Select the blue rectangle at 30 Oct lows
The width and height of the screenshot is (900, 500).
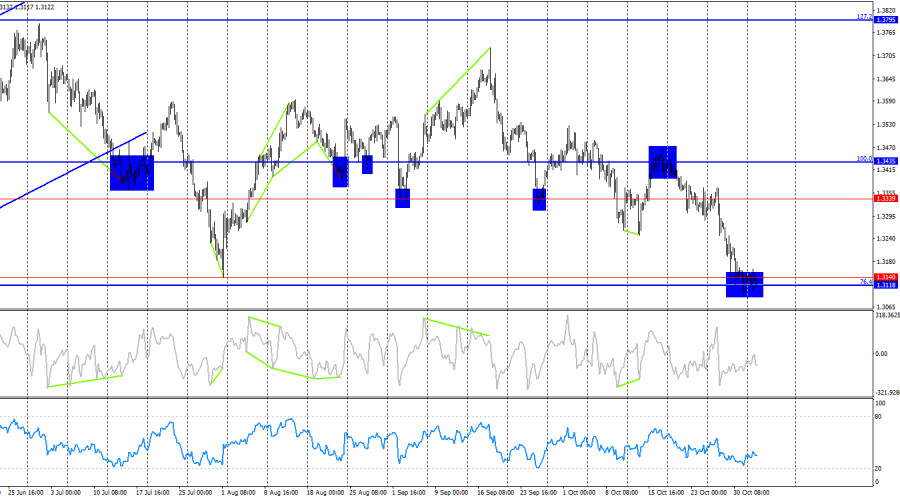pos(744,284)
